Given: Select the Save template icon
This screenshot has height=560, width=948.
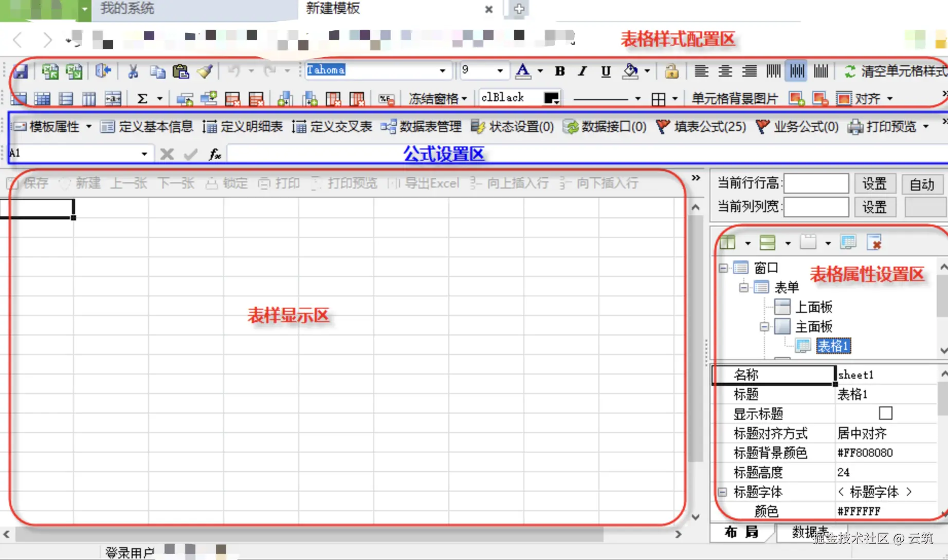Looking at the screenshot, I should pos(20,71).
